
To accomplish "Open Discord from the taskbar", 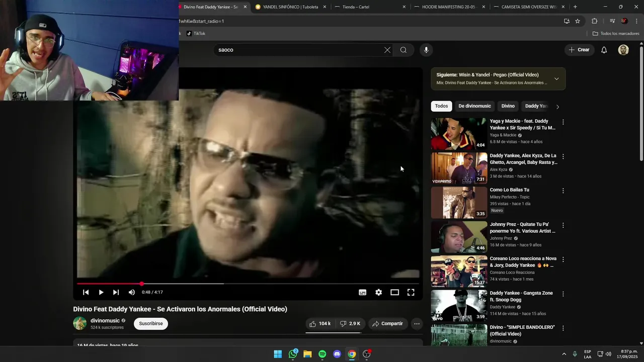I will click(337, 354).
